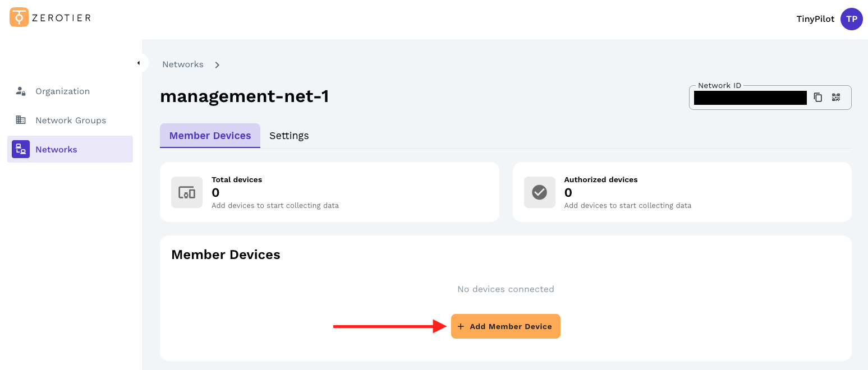This screenshot has width=868, height=370.
Task: Click the plus icon on Add Member Device
Action: [x=461, y=326]
